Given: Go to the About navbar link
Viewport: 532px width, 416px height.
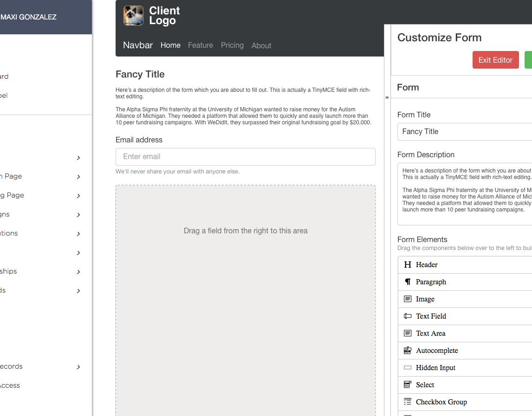Looking at the screenshot, I should (x=261, y=45).
